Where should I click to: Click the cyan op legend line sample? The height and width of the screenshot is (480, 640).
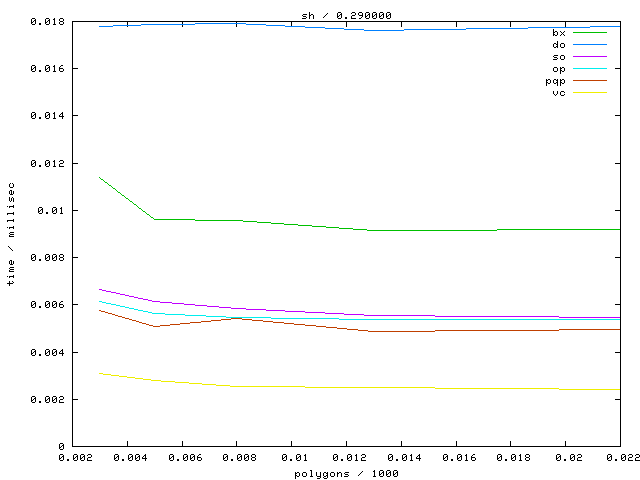590,69
